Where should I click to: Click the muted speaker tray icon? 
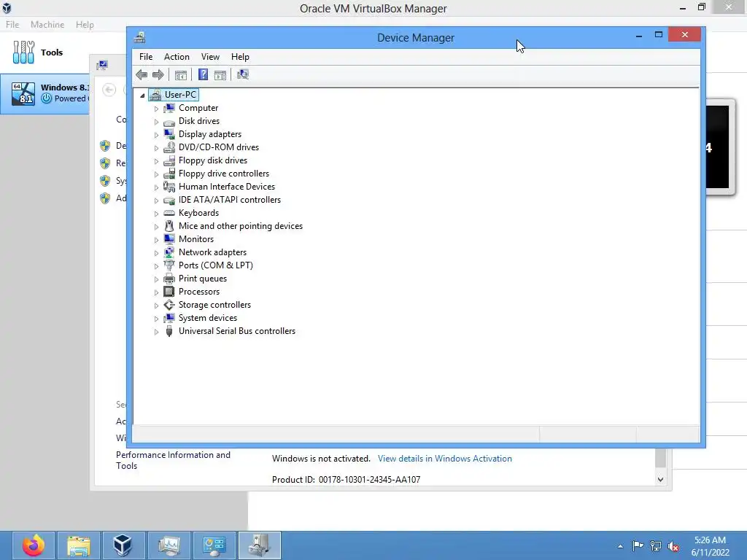pyautogui.click(x=673, y=545)
